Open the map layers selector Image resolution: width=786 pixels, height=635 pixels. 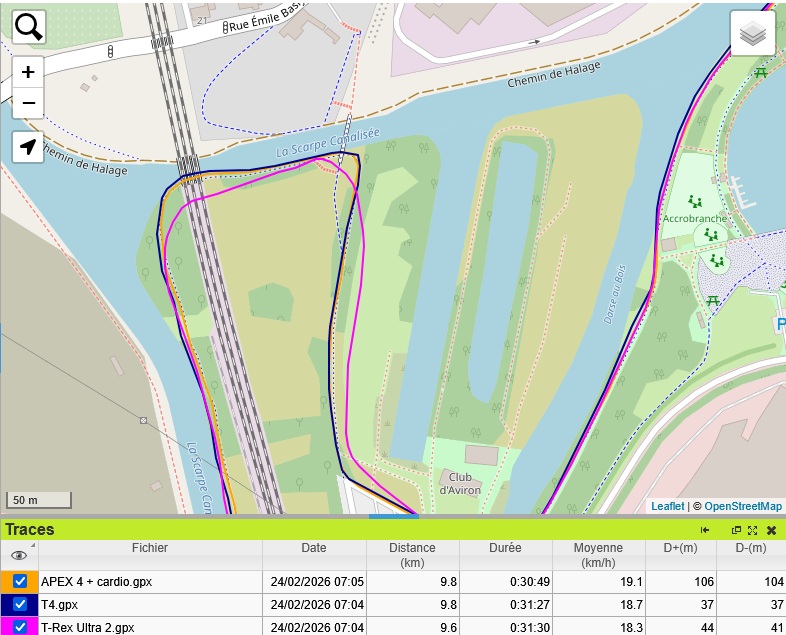[752, 34]
